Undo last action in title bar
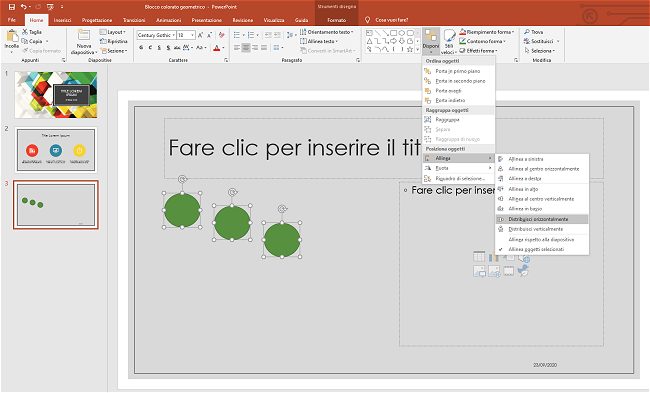The width and height of the screenshot is (650, 393). (x=24, y=7)
